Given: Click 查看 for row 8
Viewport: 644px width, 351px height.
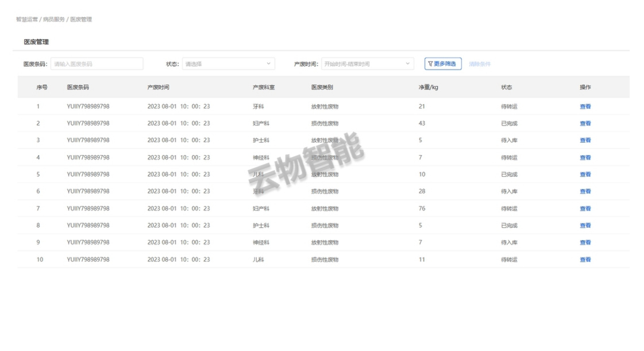Looking at the screenshot, I should click(585, 225).
